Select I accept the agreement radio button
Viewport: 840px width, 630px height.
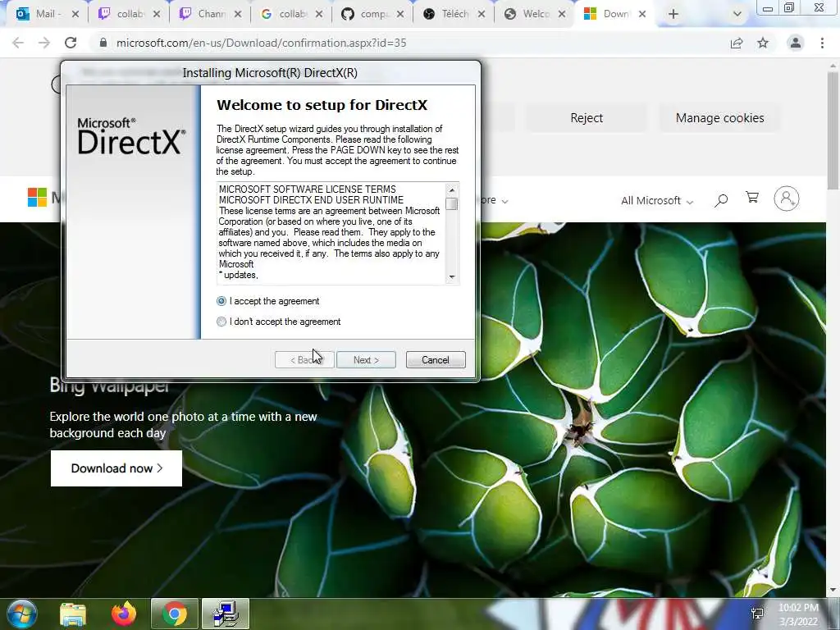point(221,301)
